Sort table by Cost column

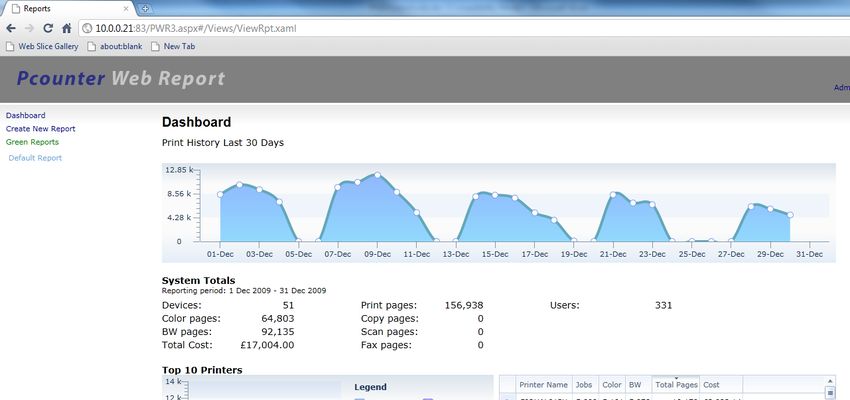click(x=721, y=385)
